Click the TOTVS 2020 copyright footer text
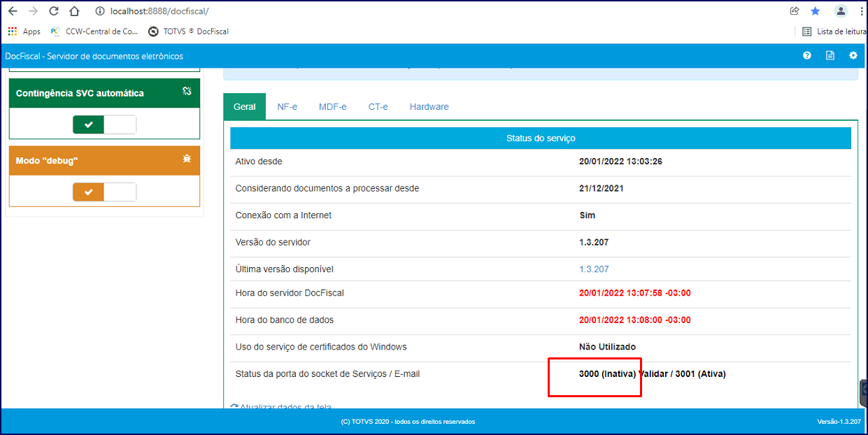The height and width of the screenshot is (435, 868). 408,422
